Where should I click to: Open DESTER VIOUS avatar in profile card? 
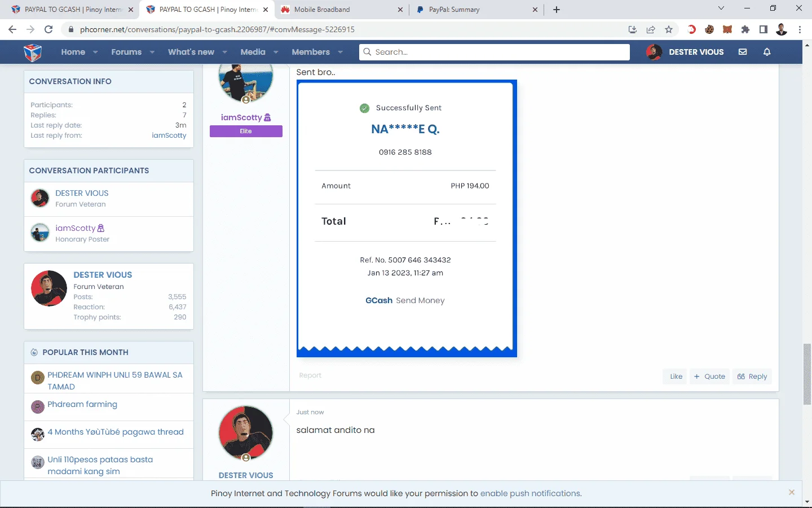pos(49,288)
